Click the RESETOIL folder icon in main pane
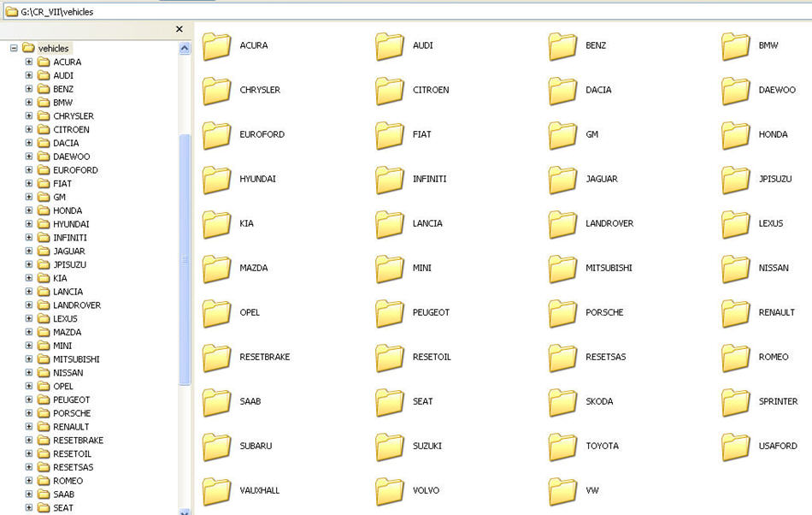 (390, 358)
